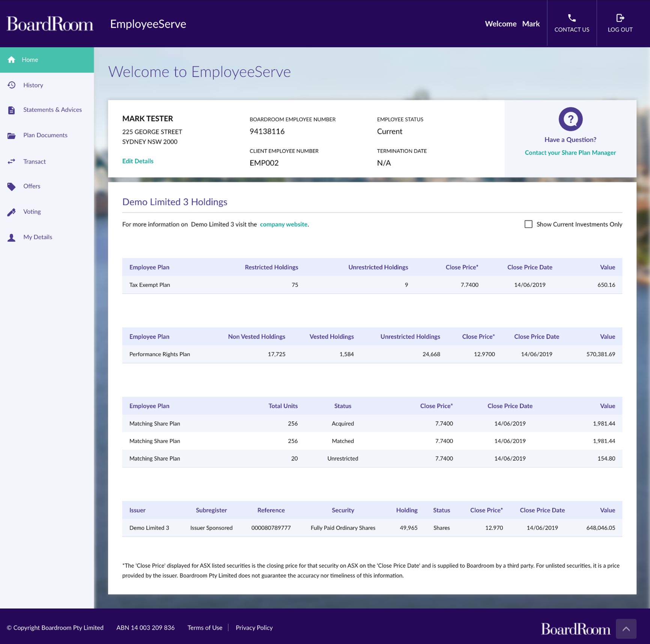Open the Voting menu item
Image resolution: width=650 pixels, height=644 pixels.
click(x=47, y=212)
